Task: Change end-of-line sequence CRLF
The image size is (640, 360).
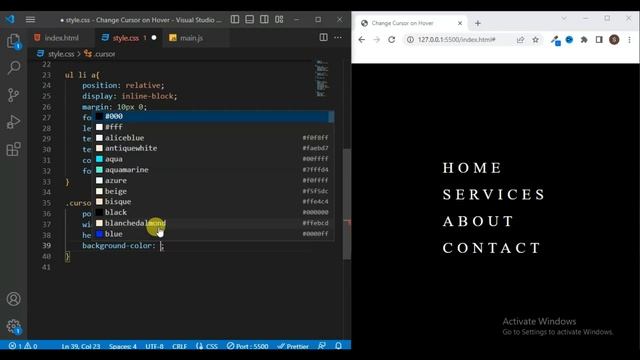Action: pyautogui.click(x=180, y=346)
